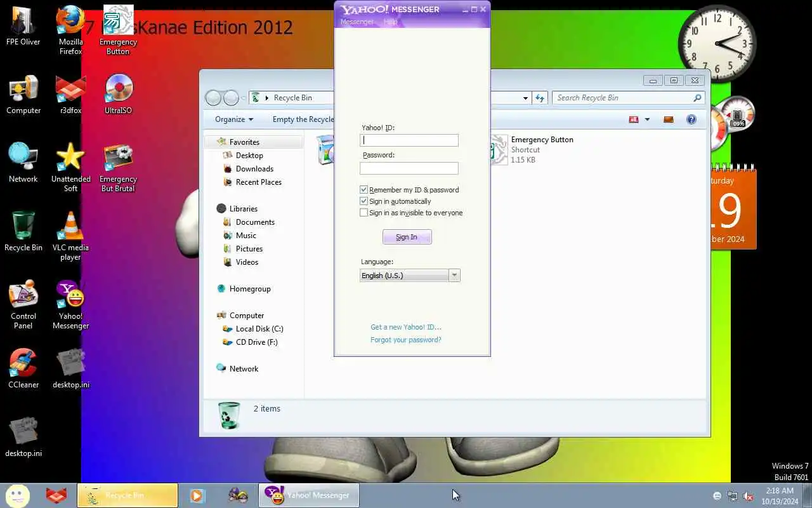Click the Explorer forward navigation arrow

point(232,98)
